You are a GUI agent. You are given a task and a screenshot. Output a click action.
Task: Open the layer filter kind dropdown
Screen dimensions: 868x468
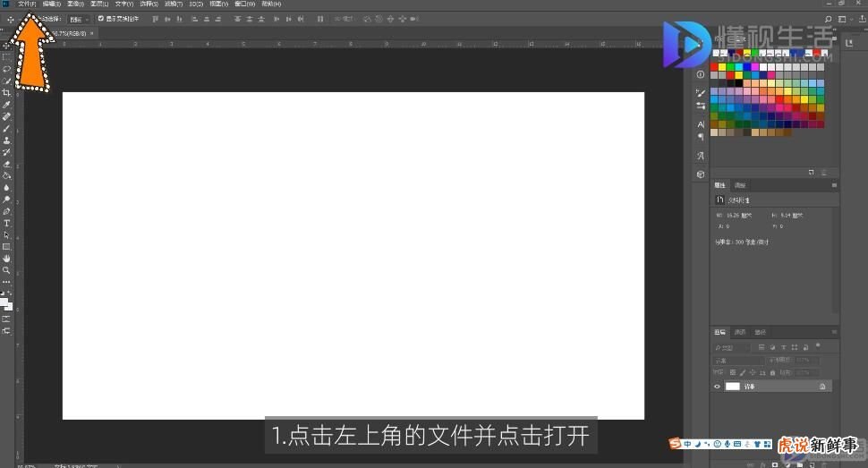732,347
